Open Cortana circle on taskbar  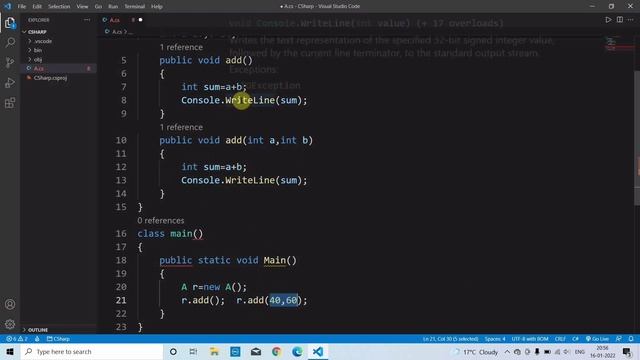coord(173,352)
